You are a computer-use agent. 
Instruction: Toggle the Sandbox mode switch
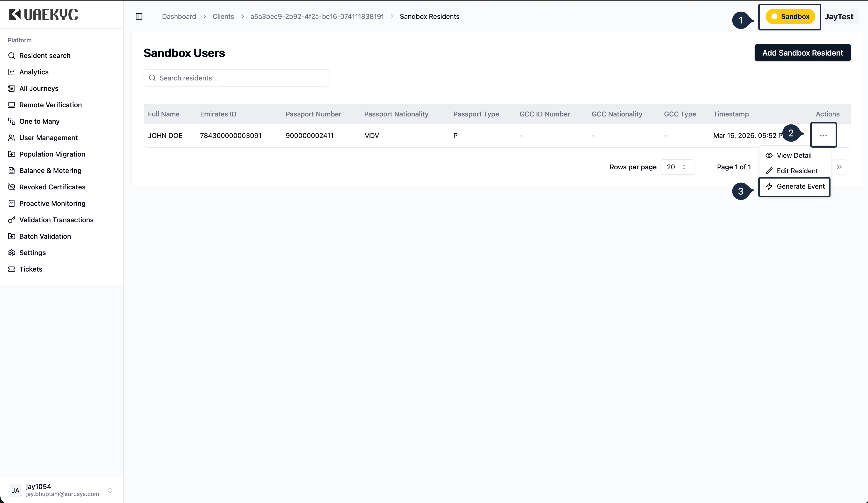(x=790, y=16)
